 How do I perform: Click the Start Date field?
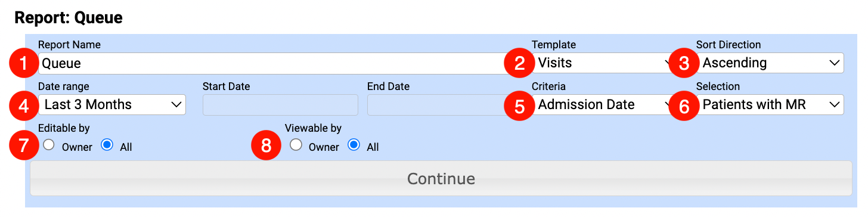pos(280,104)
